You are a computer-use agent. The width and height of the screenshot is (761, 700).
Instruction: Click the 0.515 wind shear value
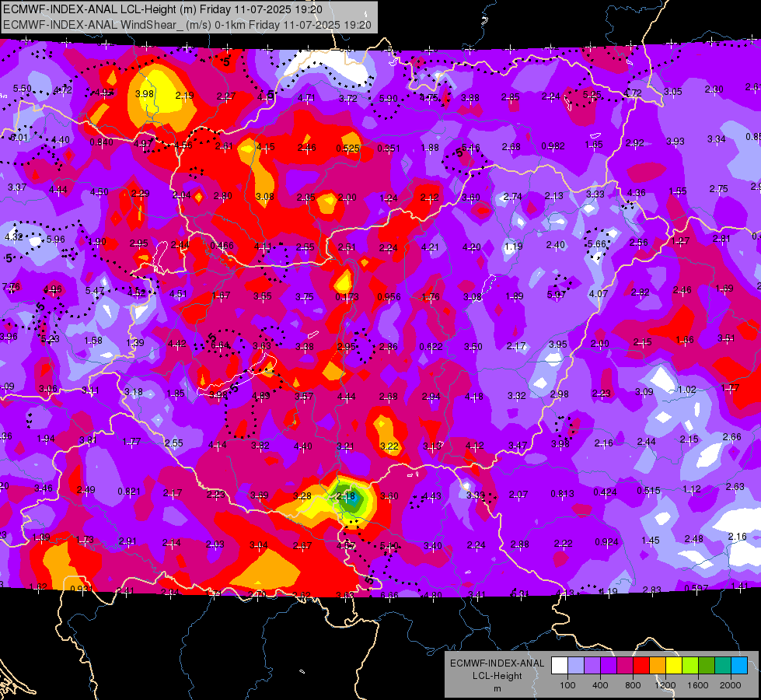point(648,491)
